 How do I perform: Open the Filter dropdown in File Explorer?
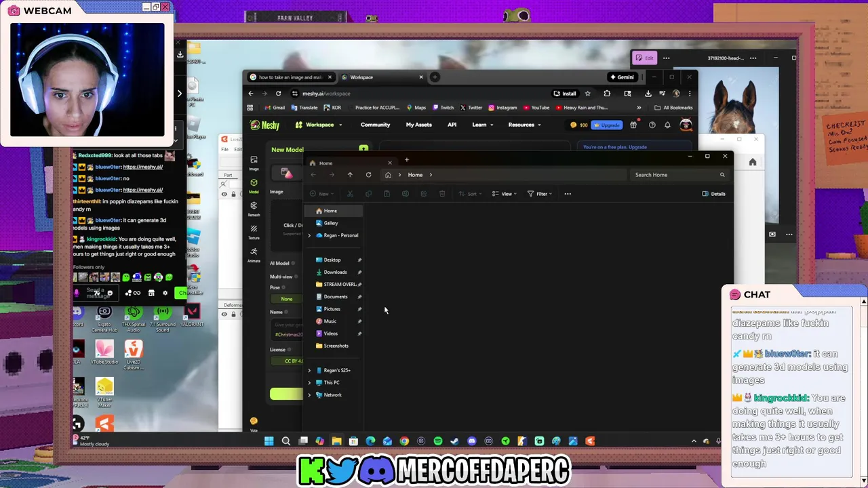540,194
